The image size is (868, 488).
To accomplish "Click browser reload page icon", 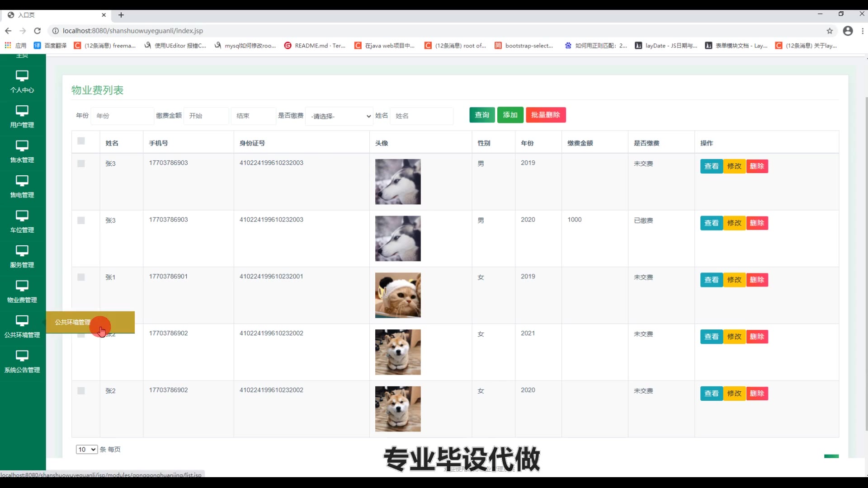I will pos(38,31).
